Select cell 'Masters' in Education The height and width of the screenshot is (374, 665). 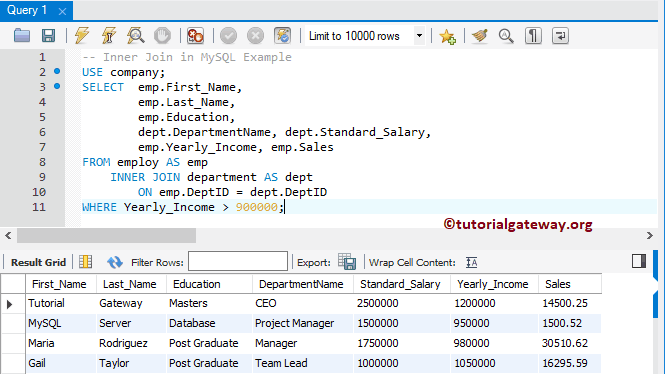click(x=210, y=304)
